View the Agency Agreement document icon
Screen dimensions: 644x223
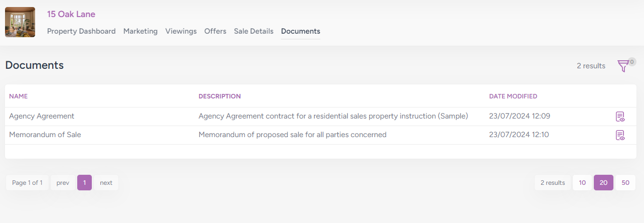coord(620,117)
